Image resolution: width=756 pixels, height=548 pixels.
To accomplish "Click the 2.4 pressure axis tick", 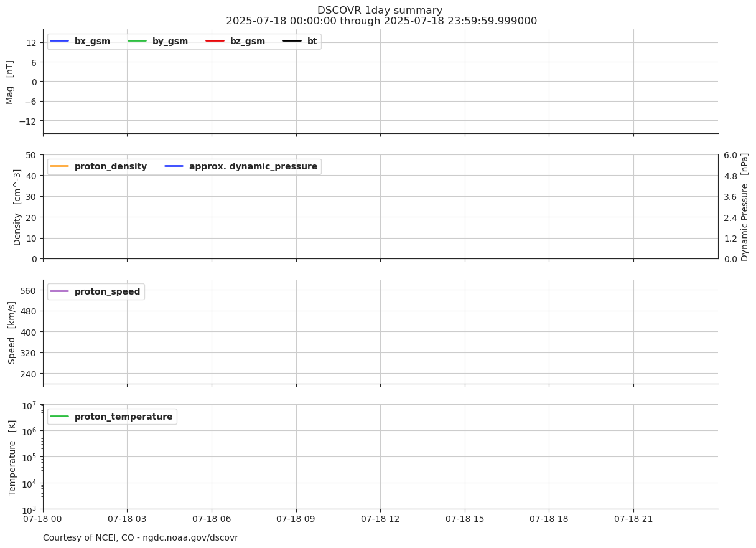I will 730,218.
